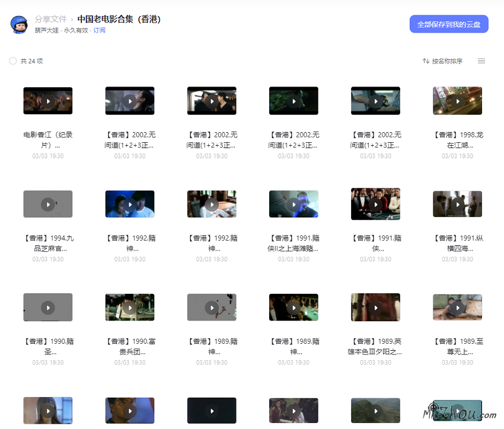Go to 分享文件 breadcrumb
Viewport: 504px width, 429px height.
[x=50, y=20]
